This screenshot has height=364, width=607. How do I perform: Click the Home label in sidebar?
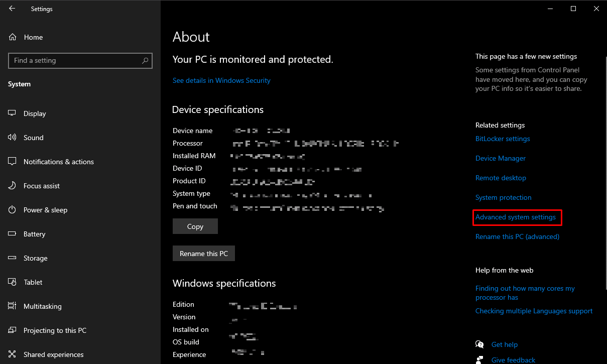tap(33, 37)
